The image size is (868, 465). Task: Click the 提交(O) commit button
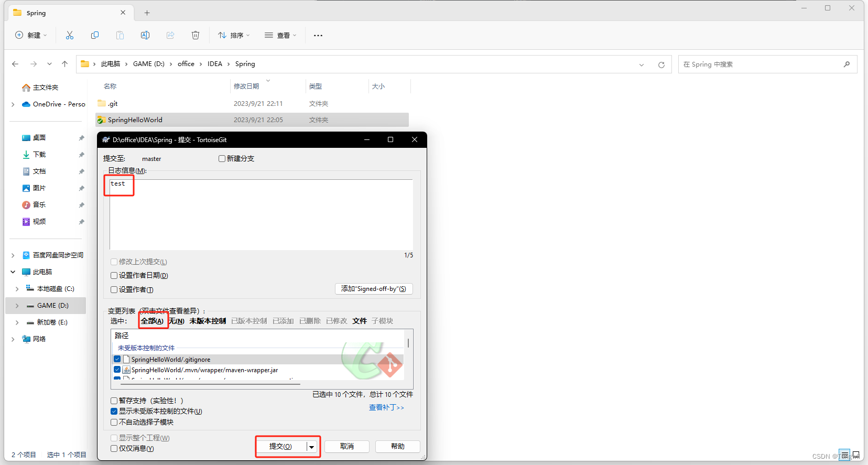281,447
